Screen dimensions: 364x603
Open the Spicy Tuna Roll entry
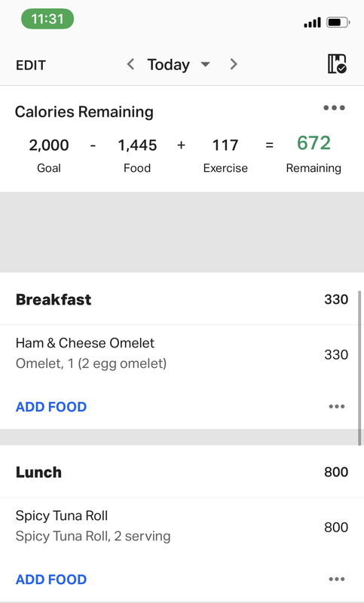pyautogui.click(x=182, y=526)
